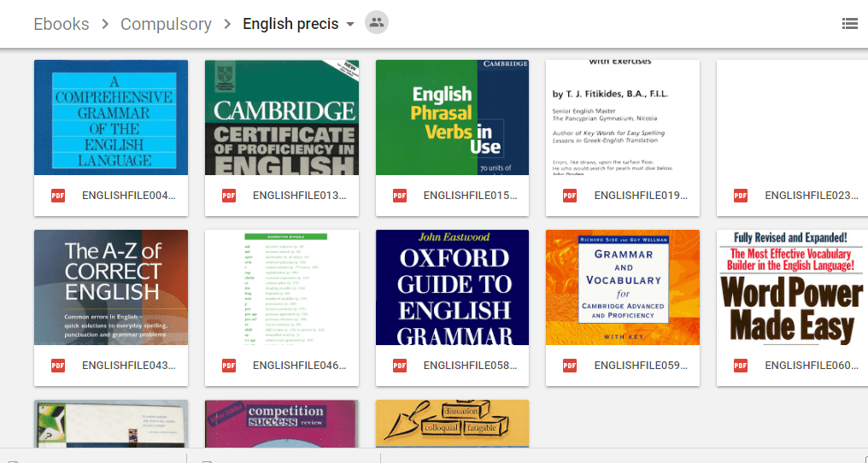Open the Ebooks breadcrumb folder
The width and height of the screenshot is (868, 463).
click(62, 24)
